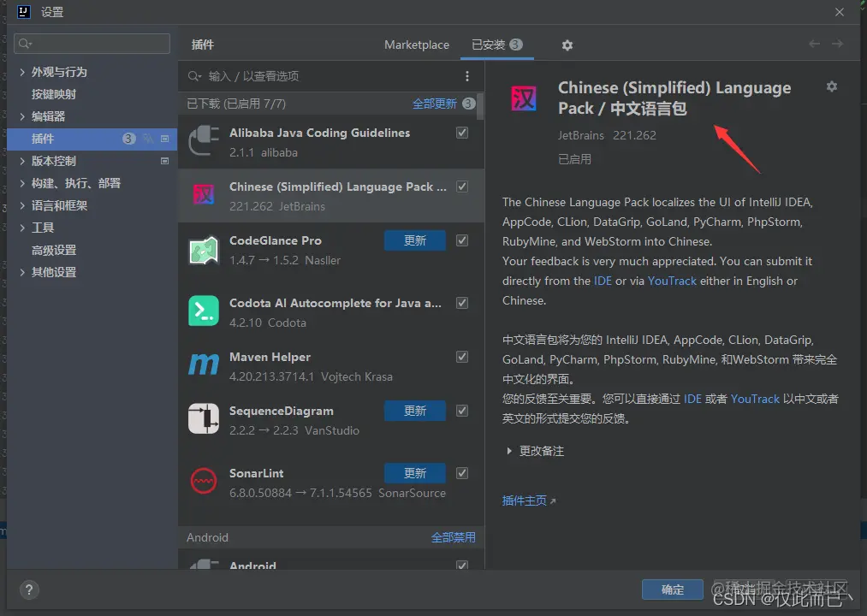Open help with the question mark button
The image size is (867, 616).
29,590
